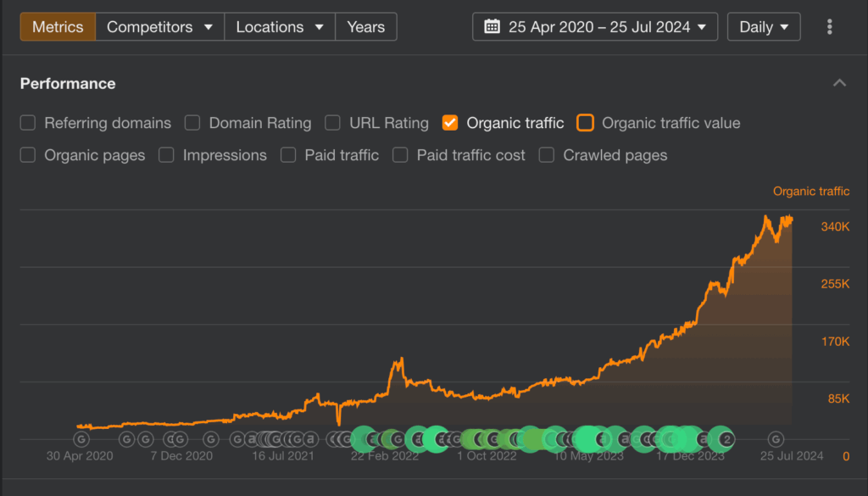This screenshot has width=868, height=496.
Task: Click the green bubble marker labeled 2
Action: coord(726,439)
